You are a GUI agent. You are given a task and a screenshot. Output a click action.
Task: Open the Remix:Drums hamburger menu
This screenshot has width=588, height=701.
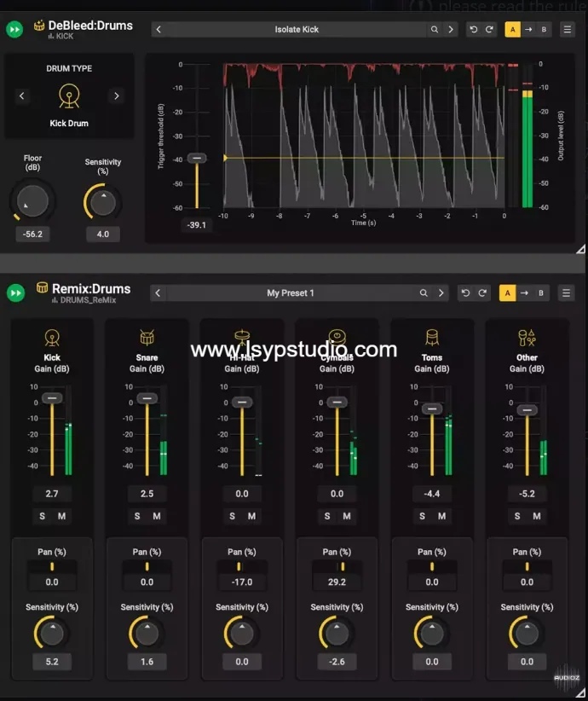pyautogui.click(x=566, y=293)
